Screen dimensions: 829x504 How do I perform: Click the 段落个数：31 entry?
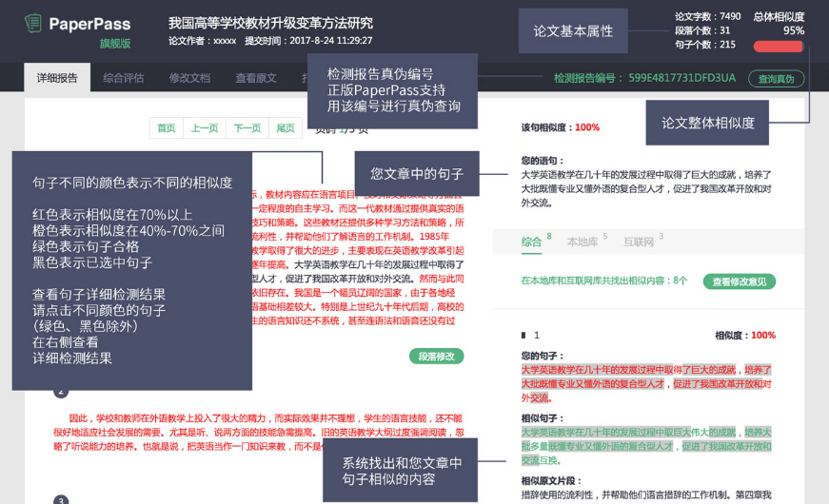[x=702, y=30]
